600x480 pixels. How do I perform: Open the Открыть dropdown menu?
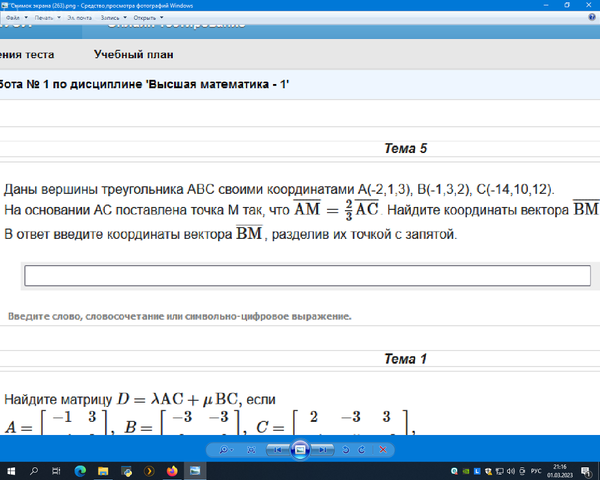tap(146, 18)
